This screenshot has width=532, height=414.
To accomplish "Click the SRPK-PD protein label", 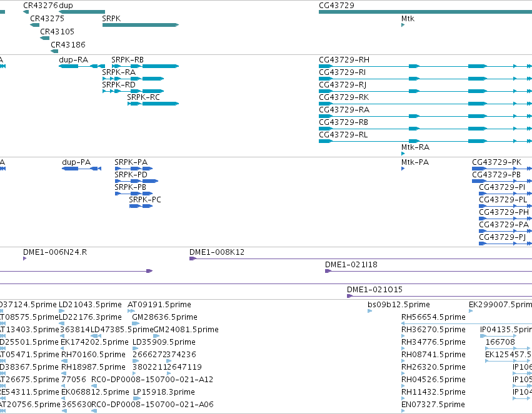I will click(x=131, y=175).
